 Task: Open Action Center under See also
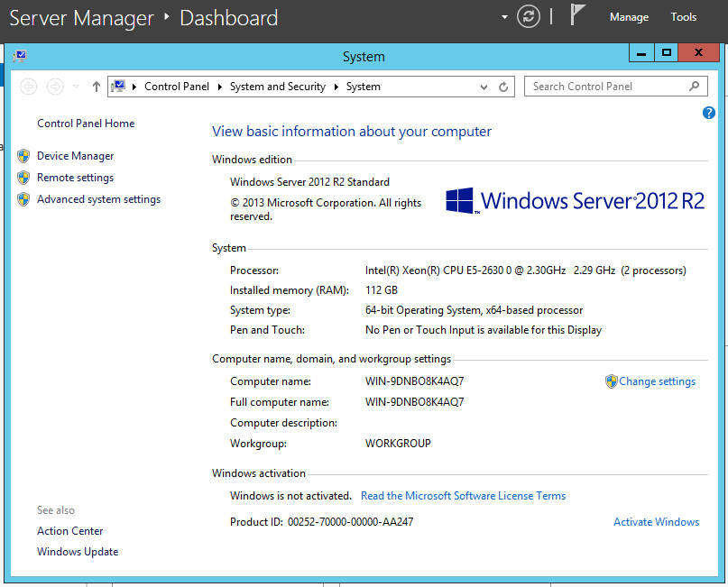pyautogui.click(x=70, y=531)
